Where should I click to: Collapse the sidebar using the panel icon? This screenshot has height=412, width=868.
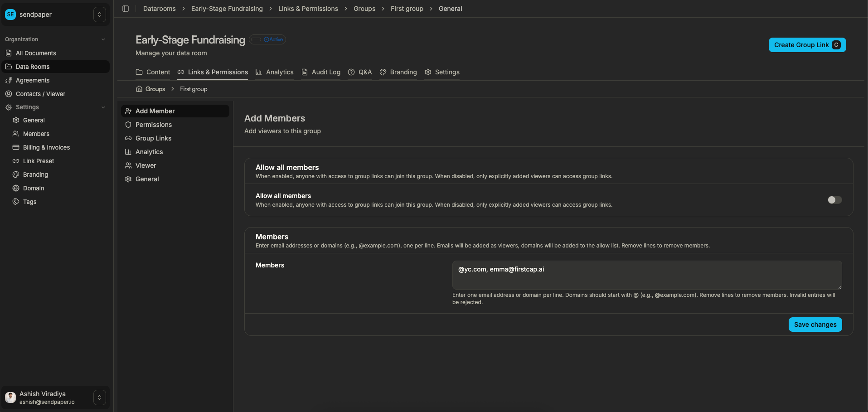click(x=126, y=8)
